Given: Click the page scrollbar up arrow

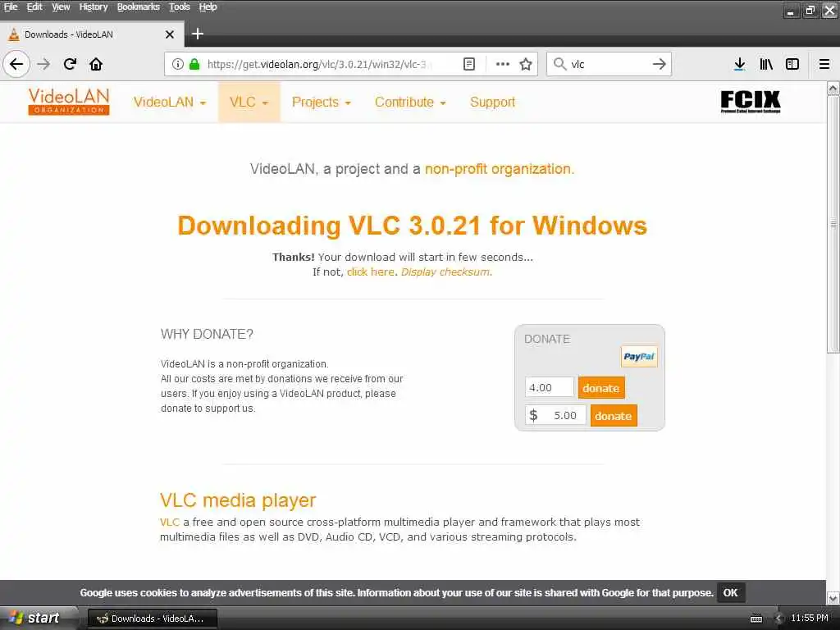Looking at the screenshot, I should 833,89.
